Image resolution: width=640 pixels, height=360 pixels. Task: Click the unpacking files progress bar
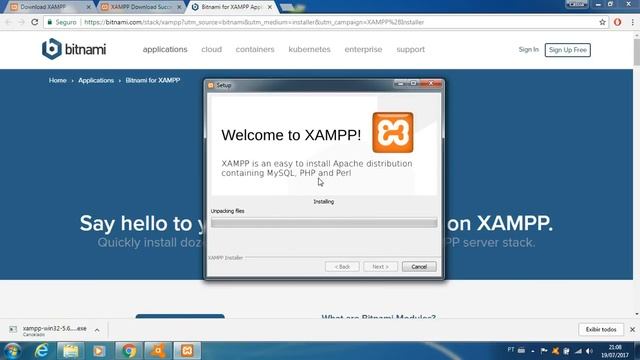324,222
